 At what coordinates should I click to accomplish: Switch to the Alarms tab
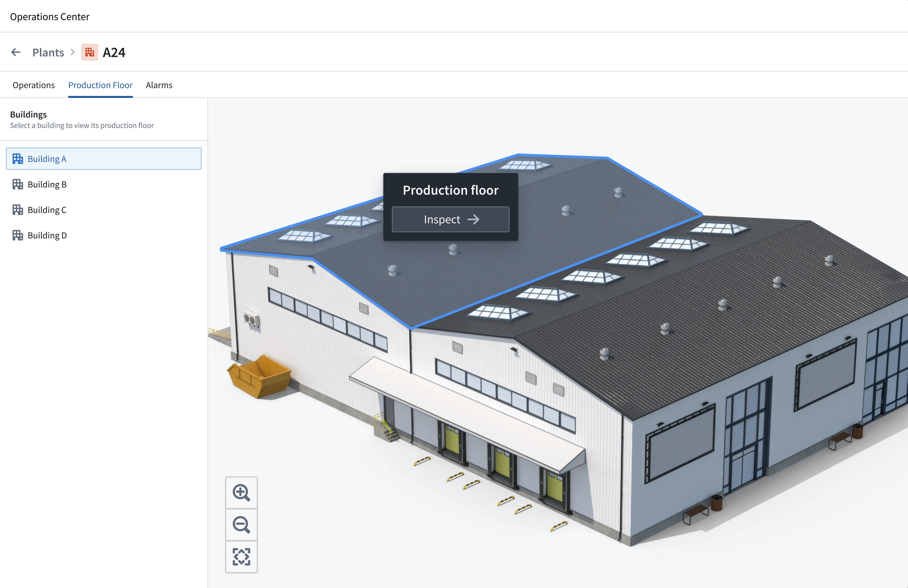159,85
